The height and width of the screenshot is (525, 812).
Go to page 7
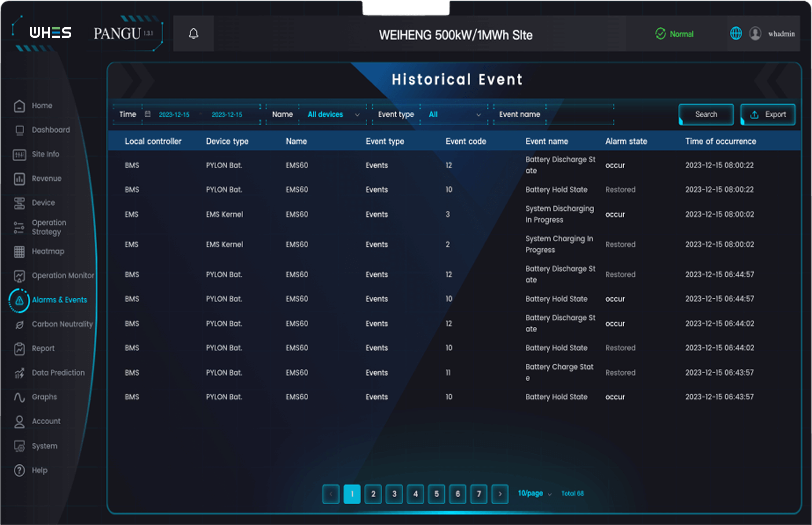(479, 494)
